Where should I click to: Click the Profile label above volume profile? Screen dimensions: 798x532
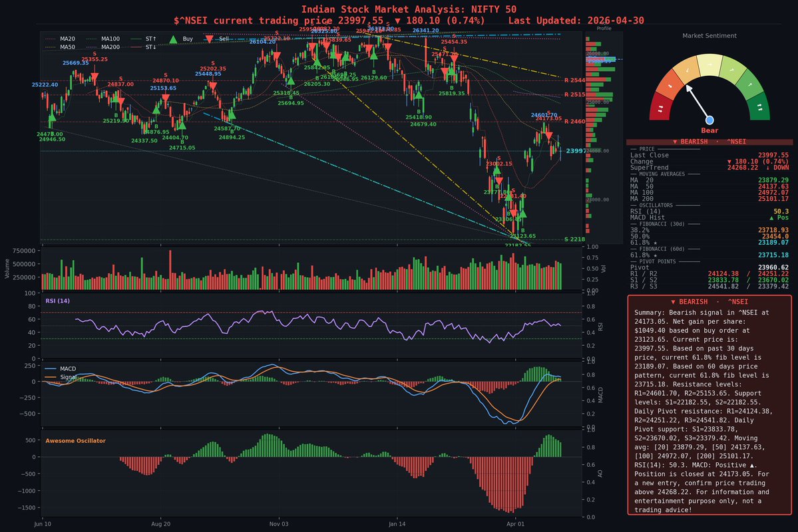(604, 28)
